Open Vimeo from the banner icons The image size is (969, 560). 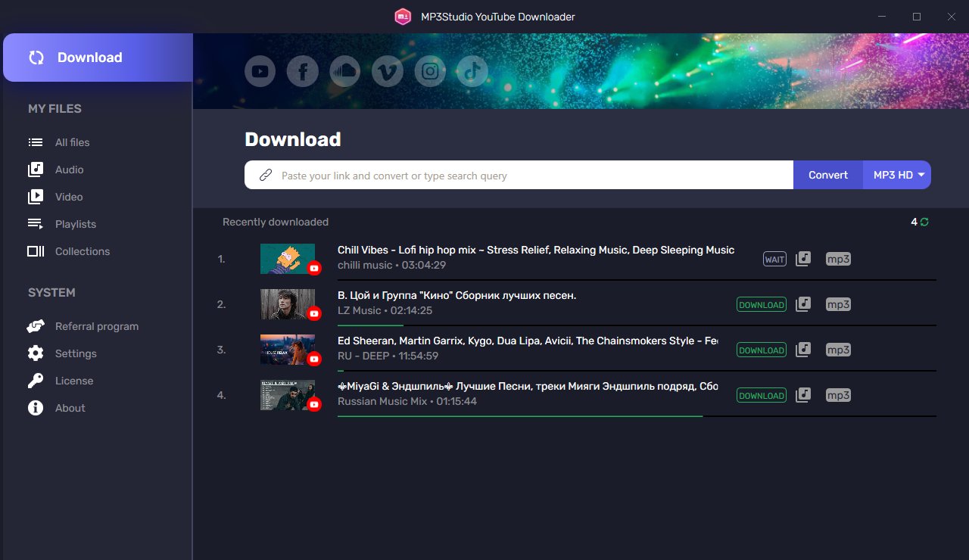pos(388,71)
